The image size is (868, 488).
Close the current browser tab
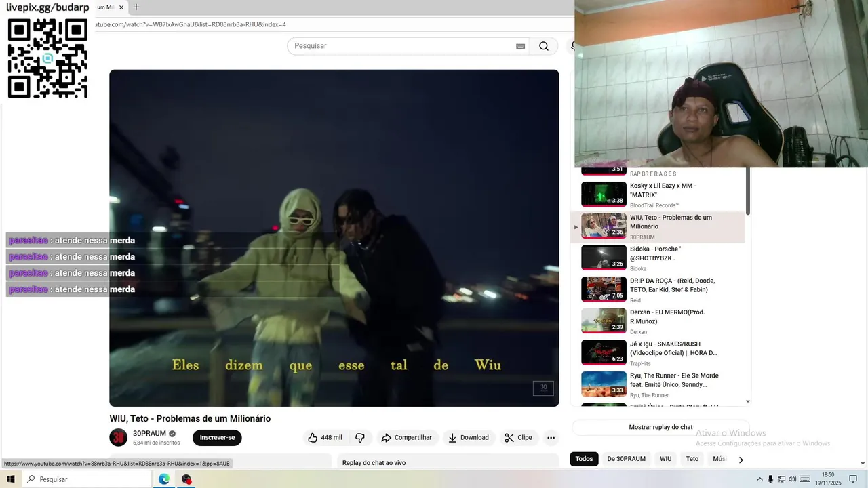pos(121,7)
